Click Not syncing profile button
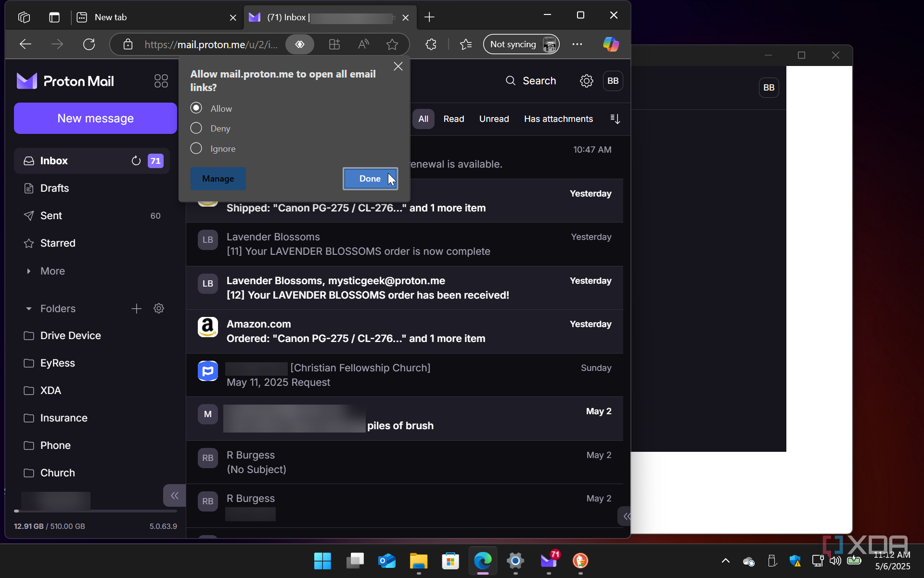Screen dimensions: 924x578 tap(521, 44)
